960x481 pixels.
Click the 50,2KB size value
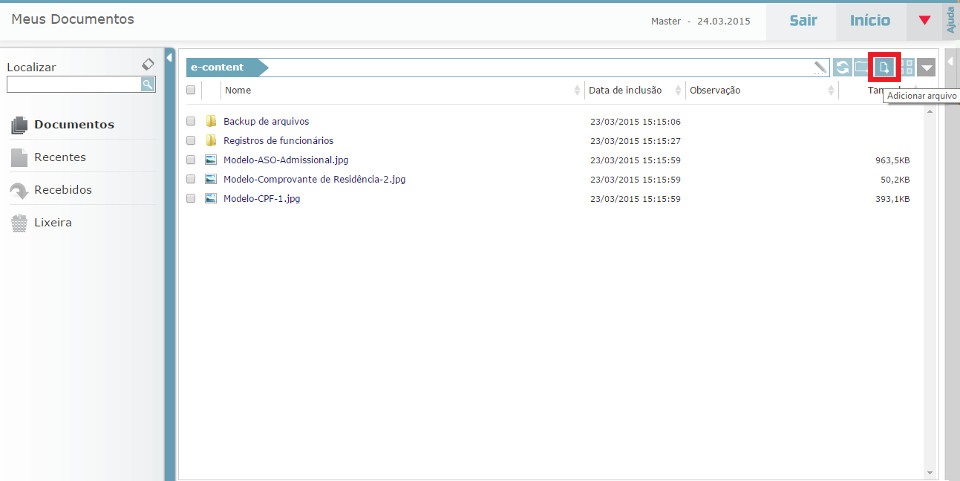[895, 180]
